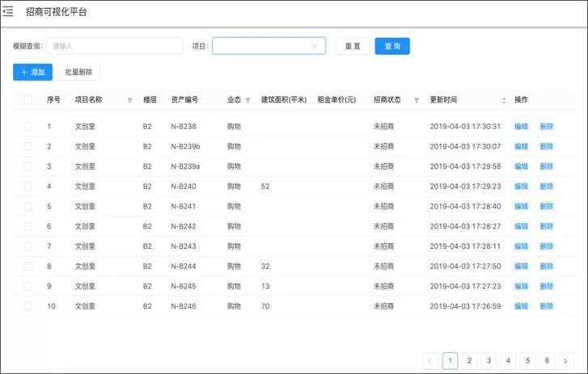The height and width of the screenshot is (374, 588).
Task: Check the checkbox for row 1 N-B238
Action: (28, 127)
